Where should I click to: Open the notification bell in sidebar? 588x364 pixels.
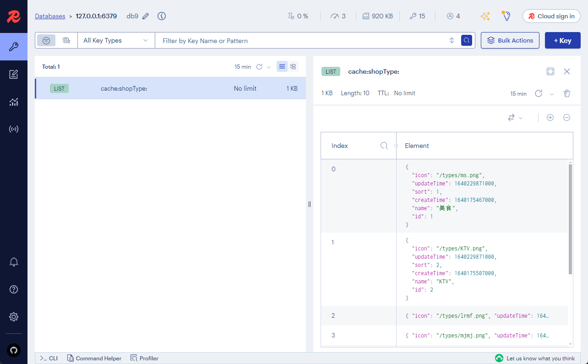(14, 262)
